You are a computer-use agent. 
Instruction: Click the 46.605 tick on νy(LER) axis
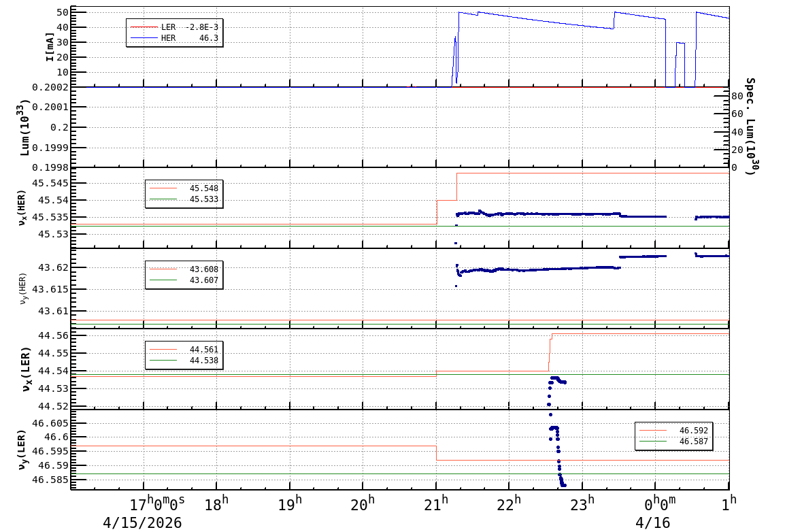pos(50,423)
